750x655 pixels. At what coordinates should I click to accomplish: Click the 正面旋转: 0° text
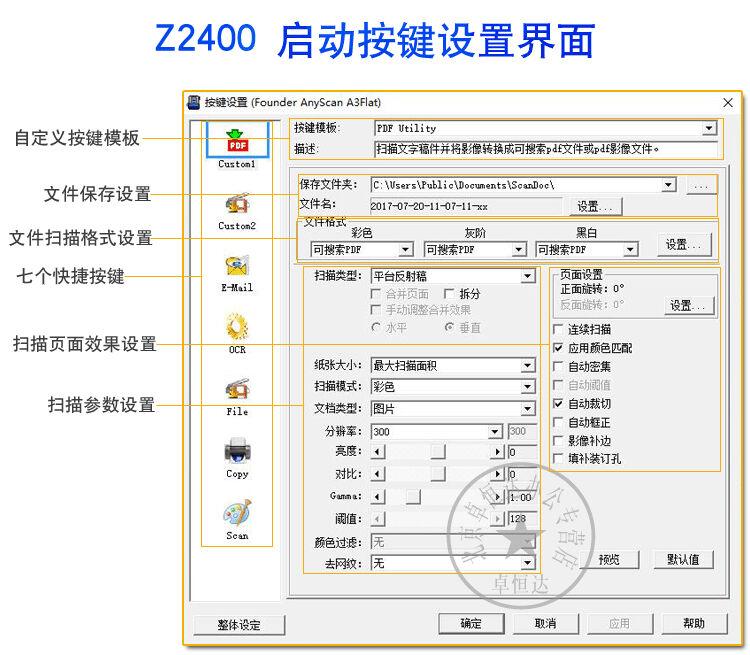coord(592,289)
